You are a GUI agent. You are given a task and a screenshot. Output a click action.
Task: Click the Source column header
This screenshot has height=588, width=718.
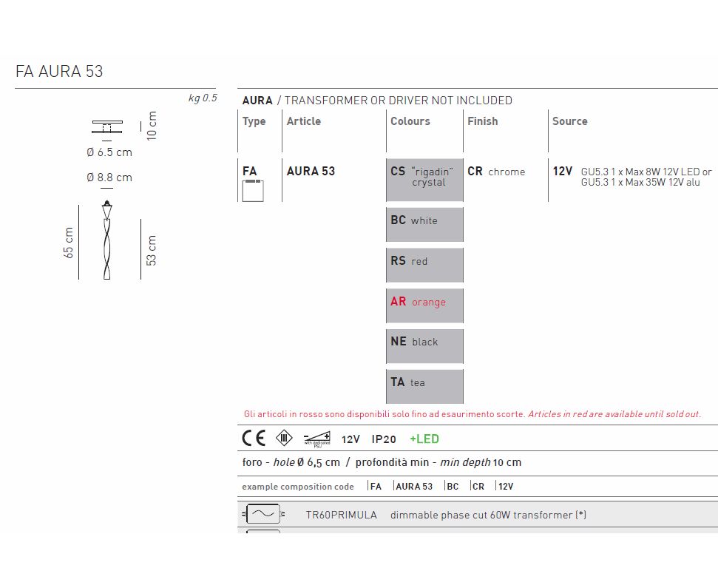click(x=569, y=121)
